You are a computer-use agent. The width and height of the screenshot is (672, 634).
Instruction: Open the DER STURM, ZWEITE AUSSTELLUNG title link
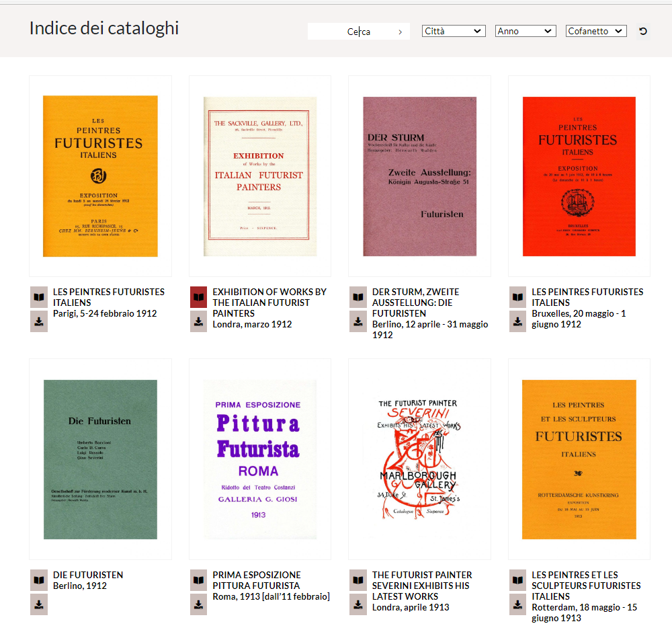tap(415, 303)
